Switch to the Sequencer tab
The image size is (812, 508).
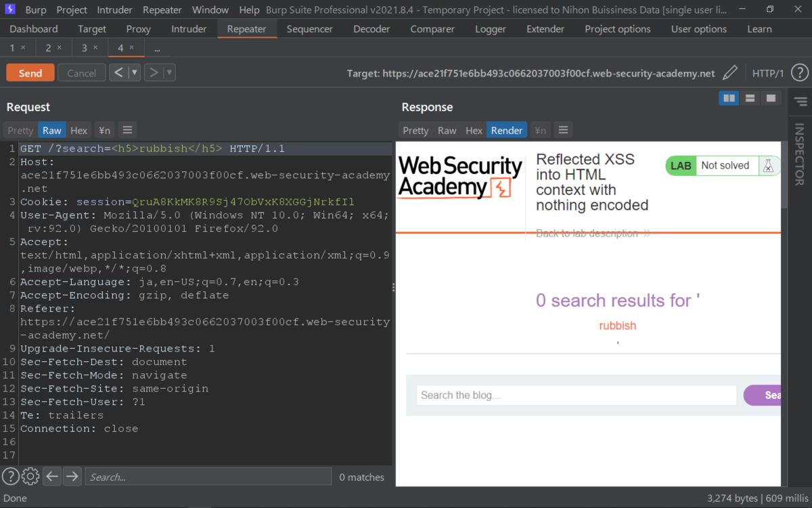(x=310, y=29)
